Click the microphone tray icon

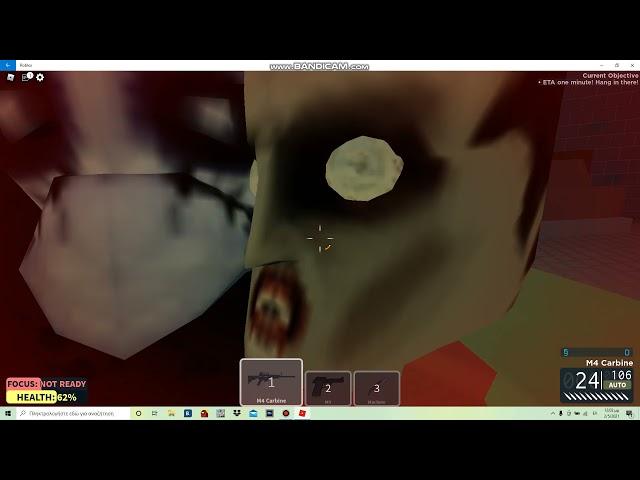coord(561,413)
